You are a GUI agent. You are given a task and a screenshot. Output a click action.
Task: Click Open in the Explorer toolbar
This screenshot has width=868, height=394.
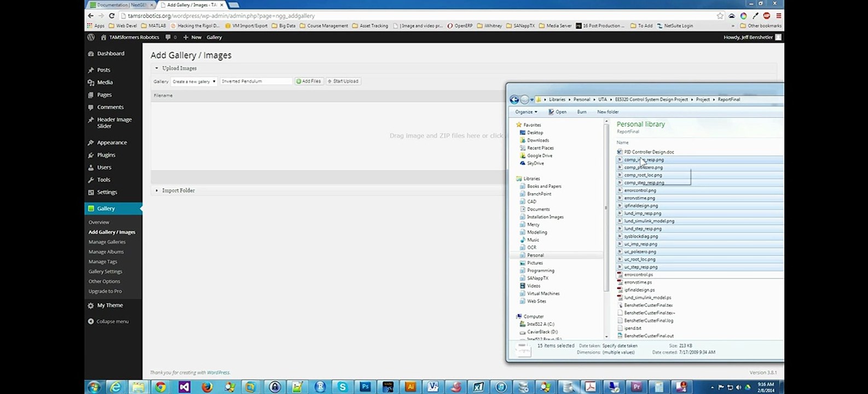click(558, 112)
